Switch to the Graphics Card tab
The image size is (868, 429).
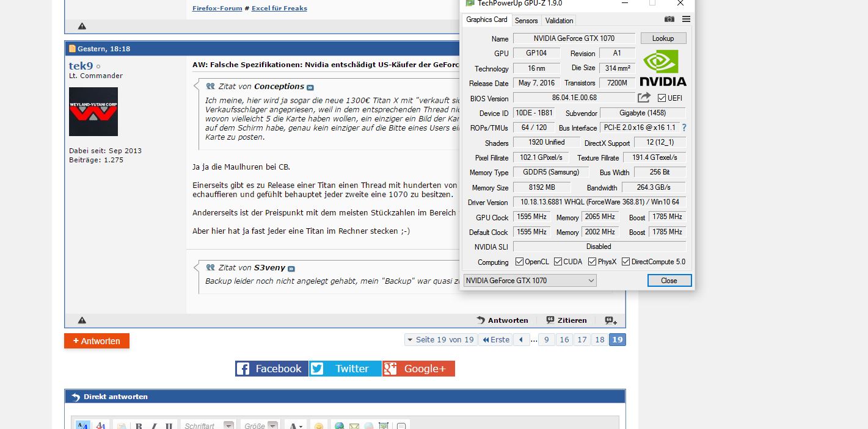click(486, 20)
